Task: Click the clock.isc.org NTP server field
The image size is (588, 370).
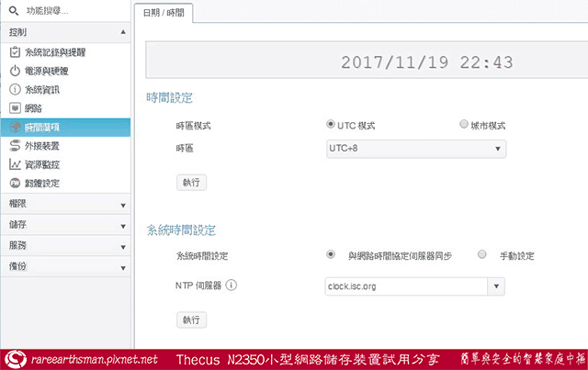Action: pos(406,286)
